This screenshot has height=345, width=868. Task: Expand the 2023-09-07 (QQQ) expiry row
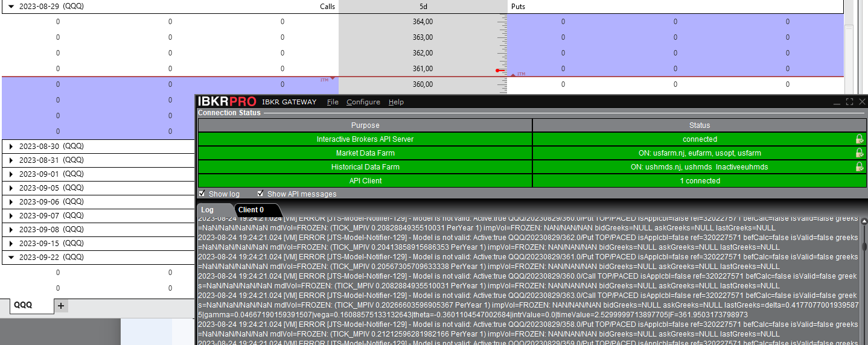pyautogui.click(x=11, y=216)
